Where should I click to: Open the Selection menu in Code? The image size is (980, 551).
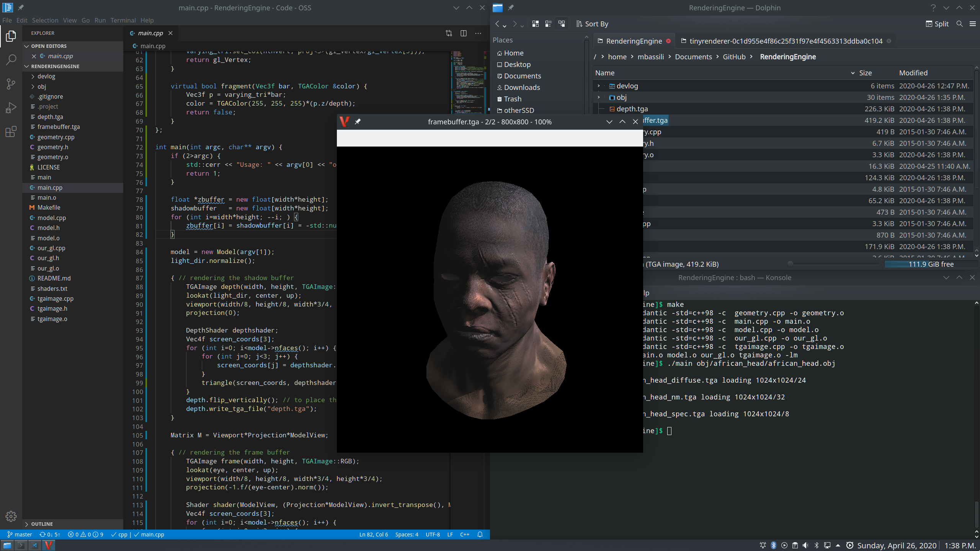tap(45, 20)
